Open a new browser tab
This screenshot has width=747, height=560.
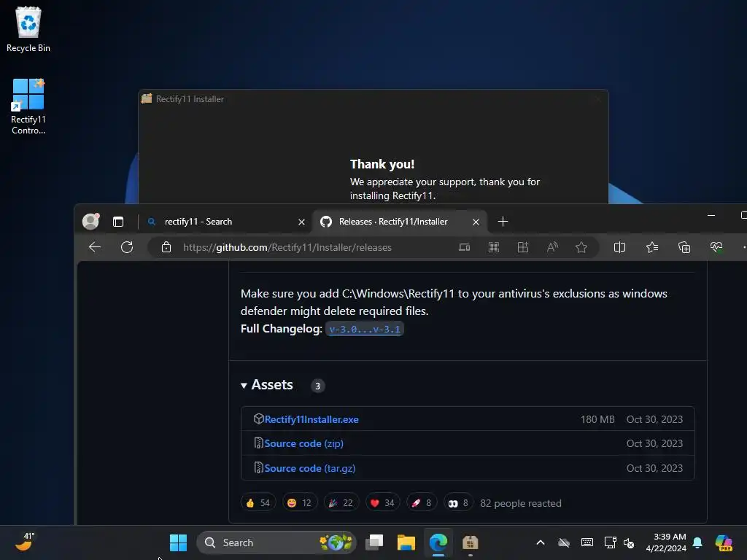(x=503, y=222)
